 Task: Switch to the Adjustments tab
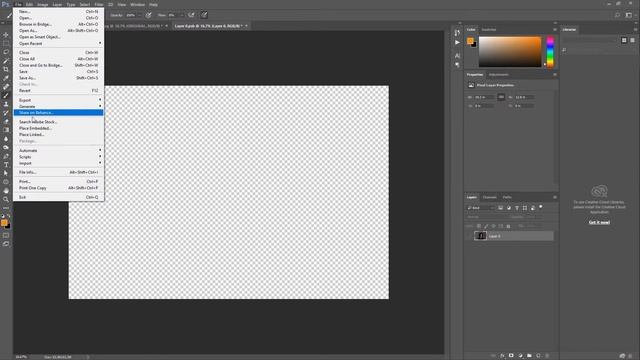pyautogui.click(x=499, y=75)
